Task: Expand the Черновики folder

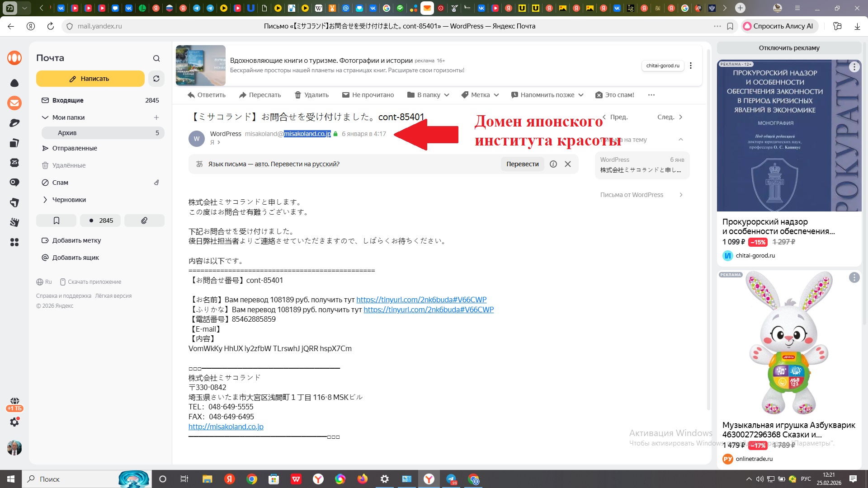Action: pyautogui.click(x=45, y=200)
